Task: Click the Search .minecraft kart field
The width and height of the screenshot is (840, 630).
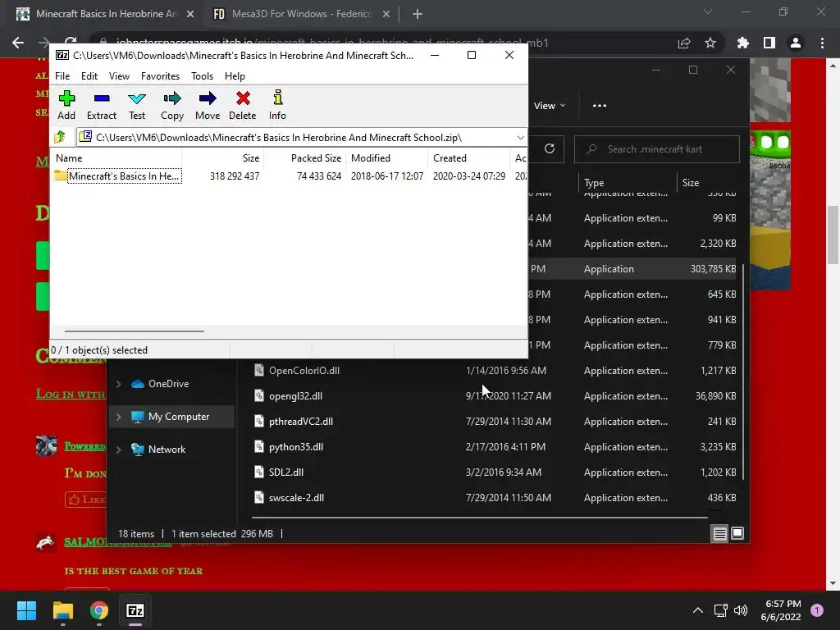Action: [x=657, y=149]
